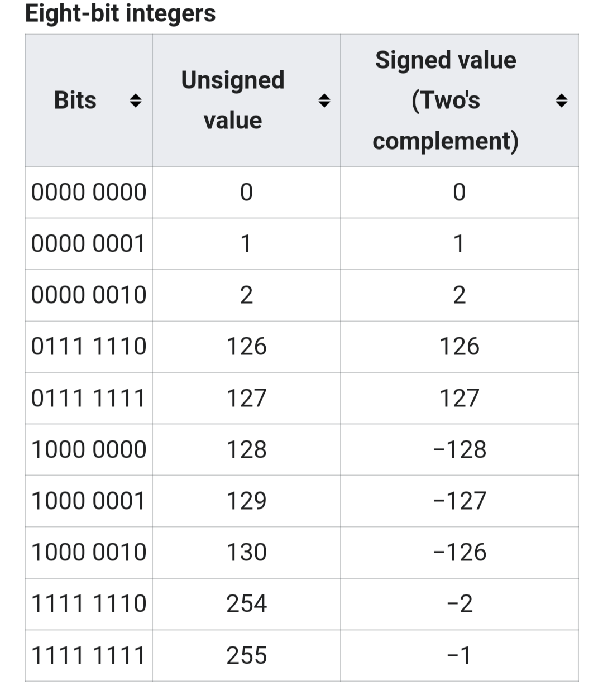The height and width of the screenshot is (700, 603).
Task: Click the 1000 0010 bits cell
Action: pos(89,553)
